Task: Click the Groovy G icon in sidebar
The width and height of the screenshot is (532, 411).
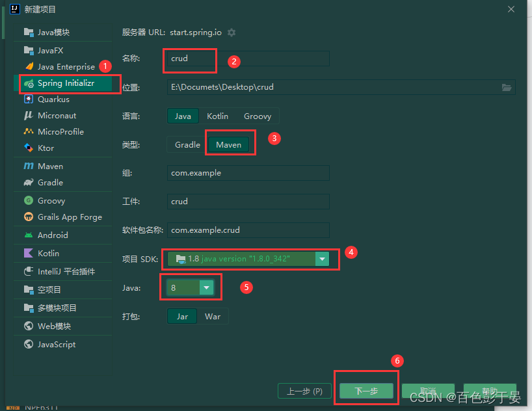Action: (x=29, y=200)
